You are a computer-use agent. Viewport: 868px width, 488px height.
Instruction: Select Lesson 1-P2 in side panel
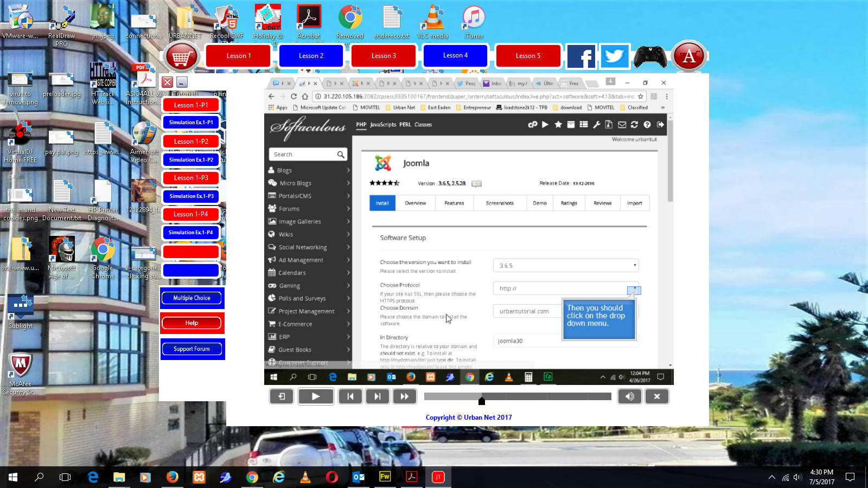point(191,142)
